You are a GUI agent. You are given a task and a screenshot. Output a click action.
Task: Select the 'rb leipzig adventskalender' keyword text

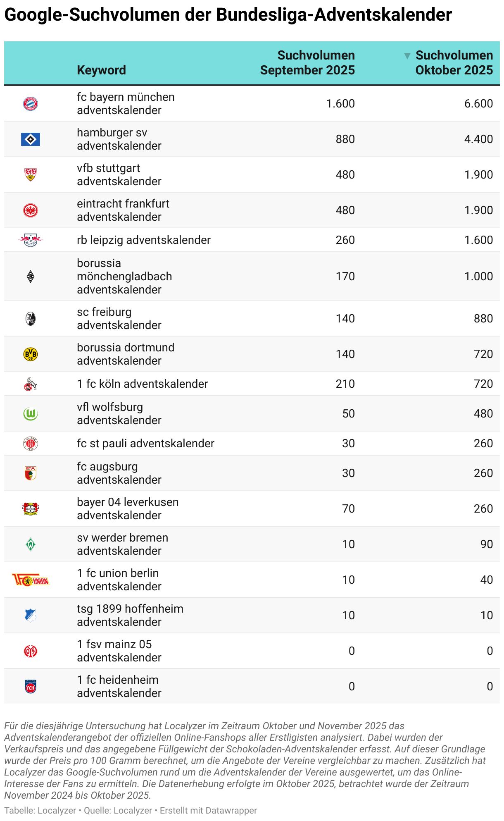click(144, 240)
